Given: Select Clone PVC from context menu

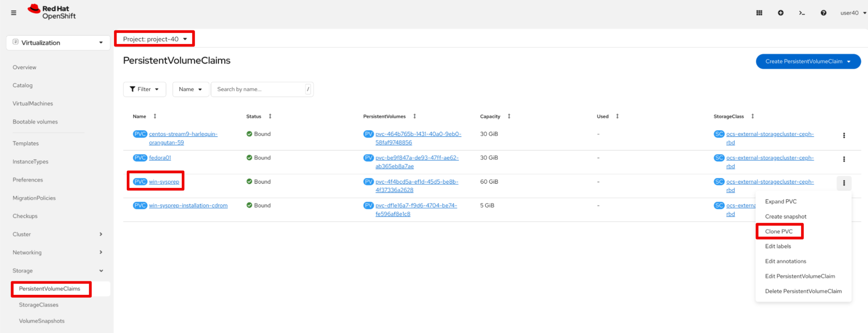Looking at the screenshot, I should point(778,231).
